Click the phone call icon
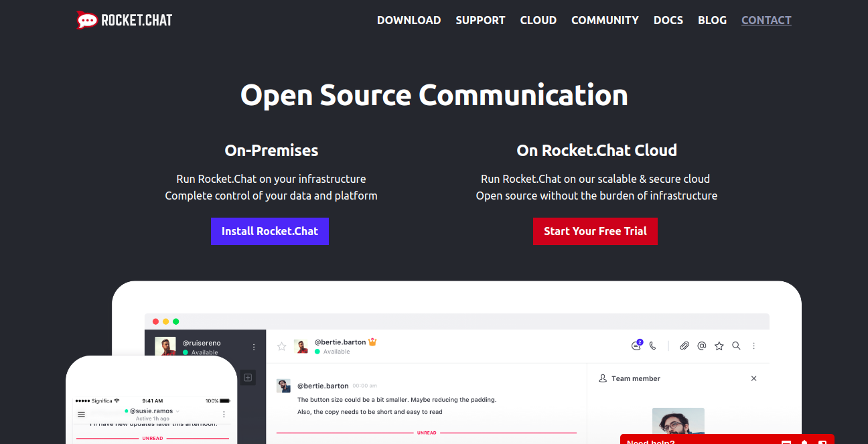 pyautogui.click(x=653, y=346)
